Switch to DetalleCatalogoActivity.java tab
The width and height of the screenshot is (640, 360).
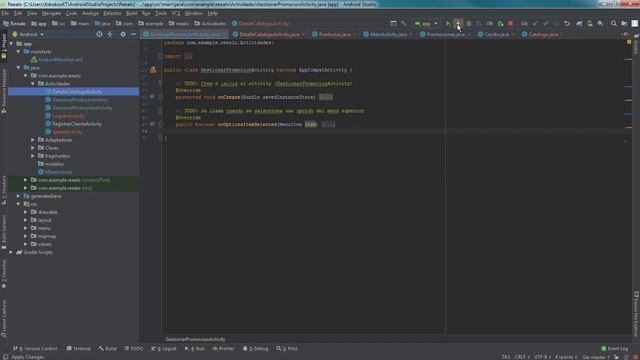click(x=269, y=34)
